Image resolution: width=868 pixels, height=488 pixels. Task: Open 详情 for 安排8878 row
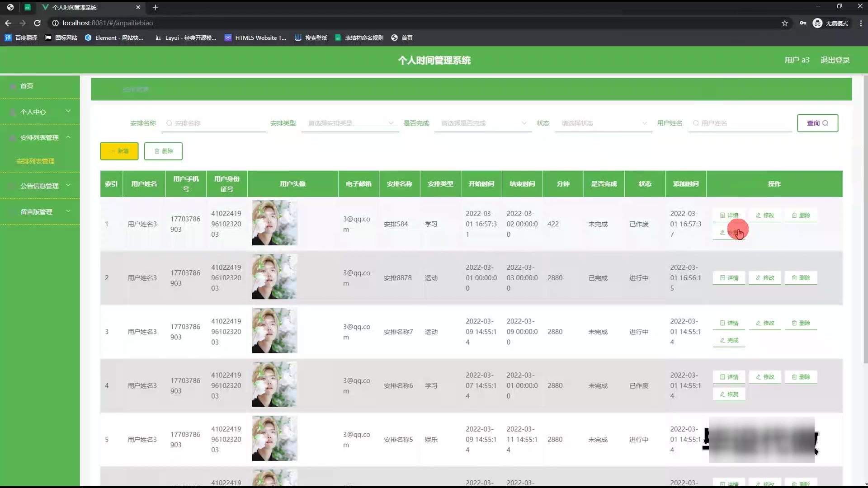click(x=729, y=278)
